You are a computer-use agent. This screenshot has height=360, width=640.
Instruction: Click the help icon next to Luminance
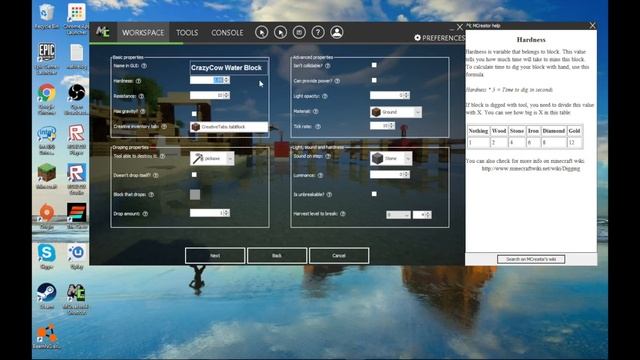tap(320, 176)
